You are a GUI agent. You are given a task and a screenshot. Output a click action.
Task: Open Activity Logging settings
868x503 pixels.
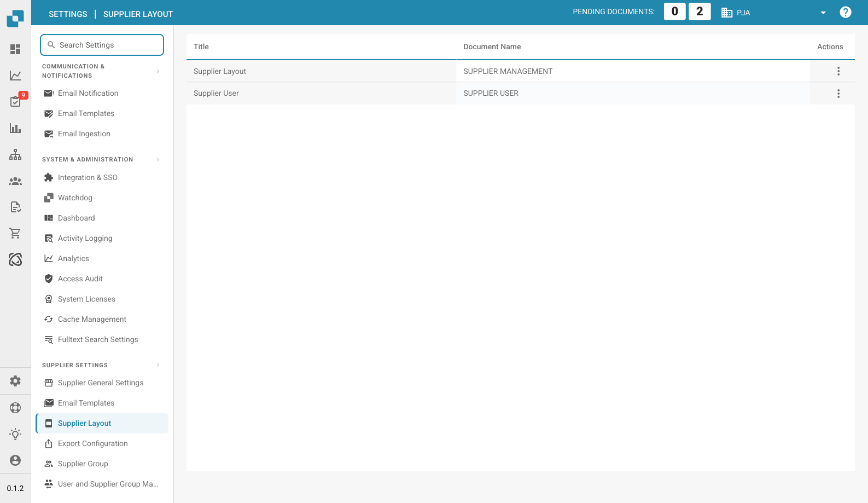point(102,238)
